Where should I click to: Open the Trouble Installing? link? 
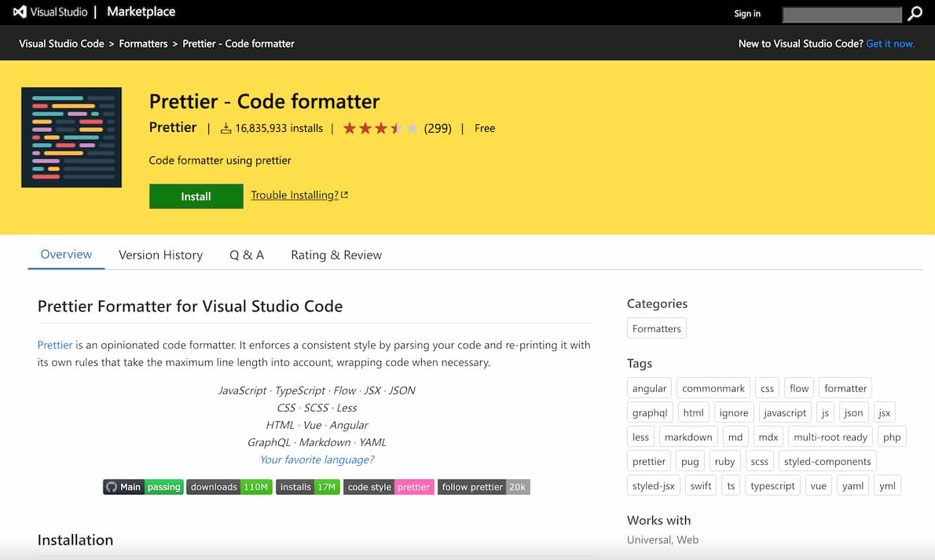[x=295, y=195]
